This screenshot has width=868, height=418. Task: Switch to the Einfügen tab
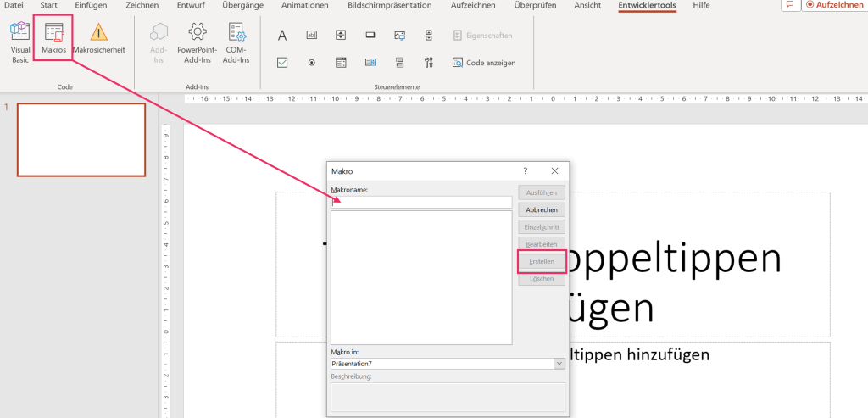coord(91,5)
